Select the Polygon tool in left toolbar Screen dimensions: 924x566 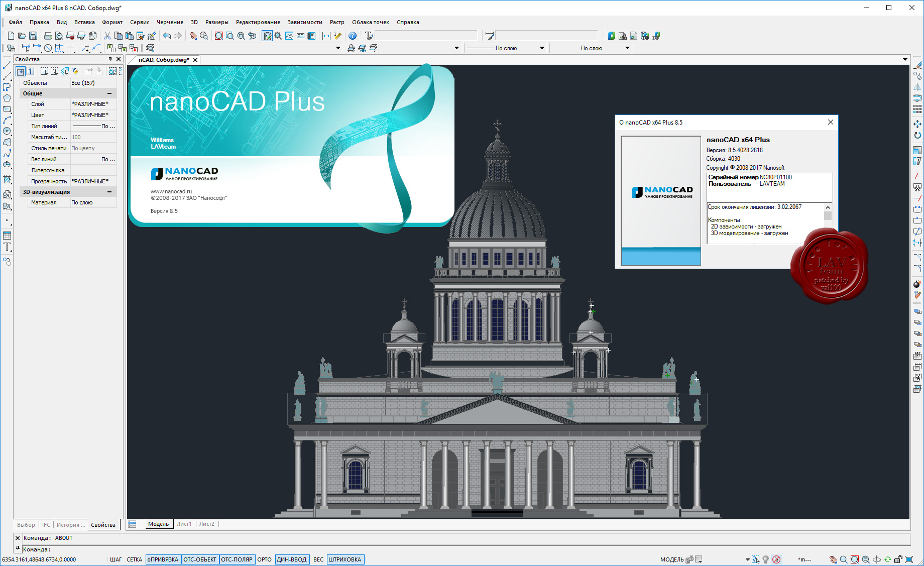(7, 98)
